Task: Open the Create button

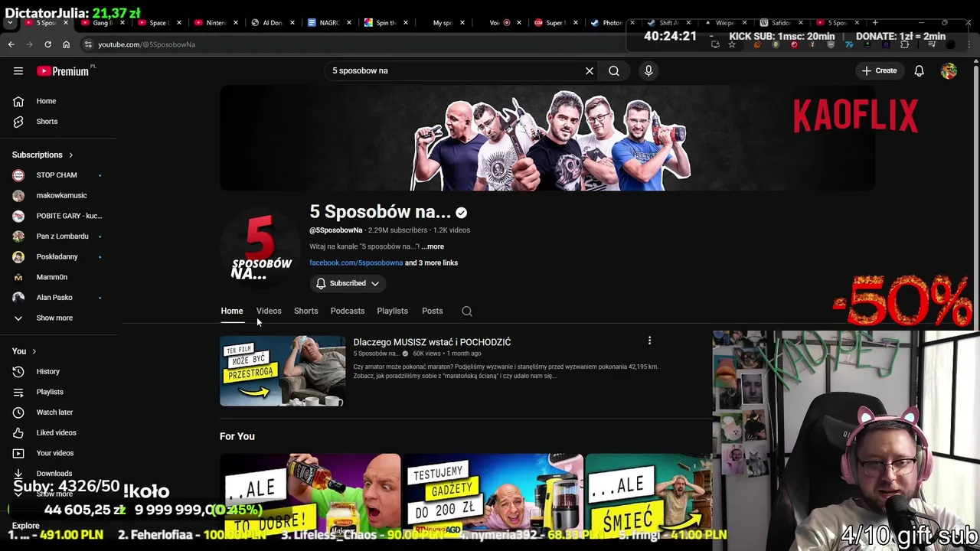Action: coord(879,70)
